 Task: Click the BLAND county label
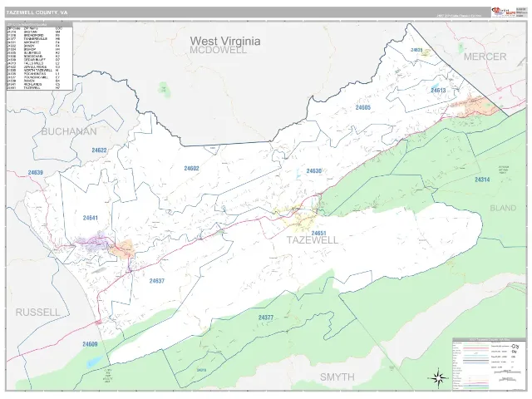tap(503, 208)
